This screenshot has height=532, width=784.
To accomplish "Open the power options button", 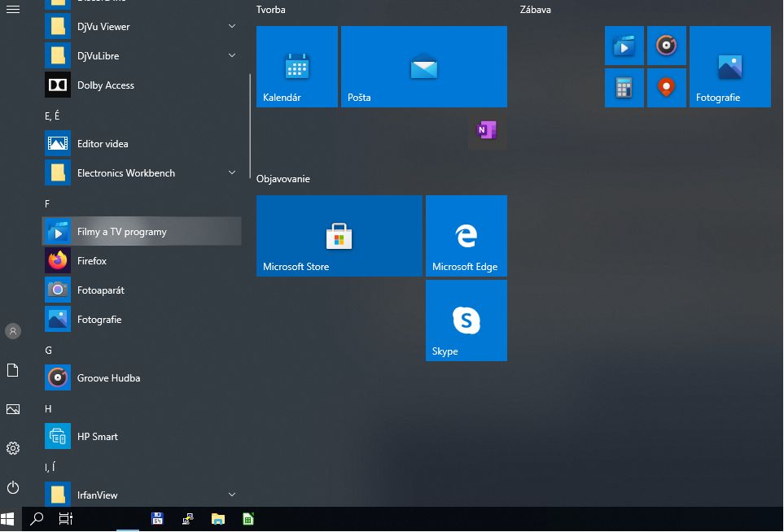I will pyautogui.click(x=13, y=487).
